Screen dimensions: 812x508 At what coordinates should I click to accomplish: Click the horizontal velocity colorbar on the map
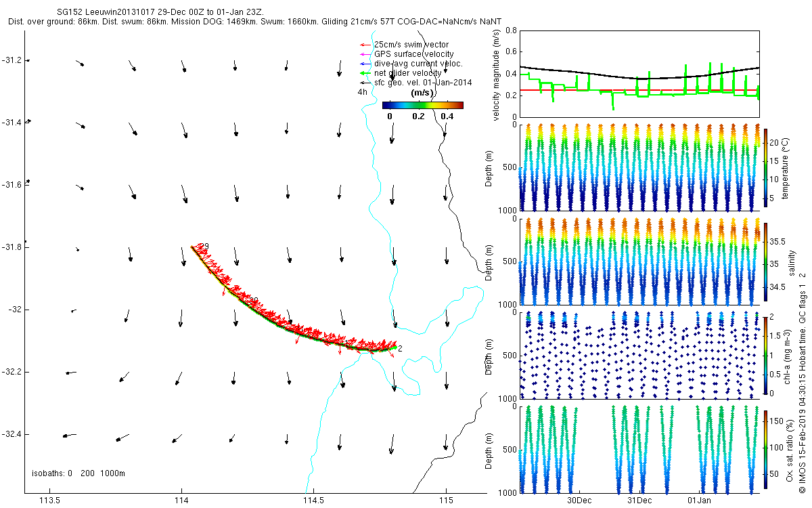click(x=423, y=105)
